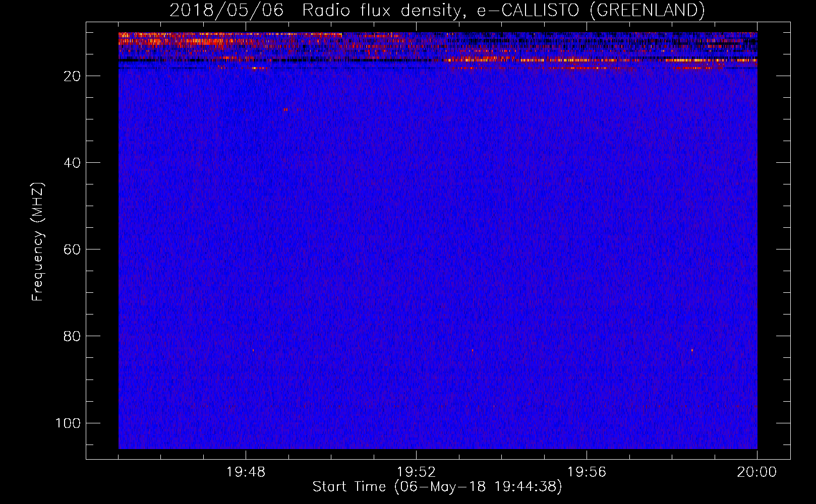This screenshot has height=504, width=816.
Task: Click the 19:52 time tick label
Action: pos(416,472)
